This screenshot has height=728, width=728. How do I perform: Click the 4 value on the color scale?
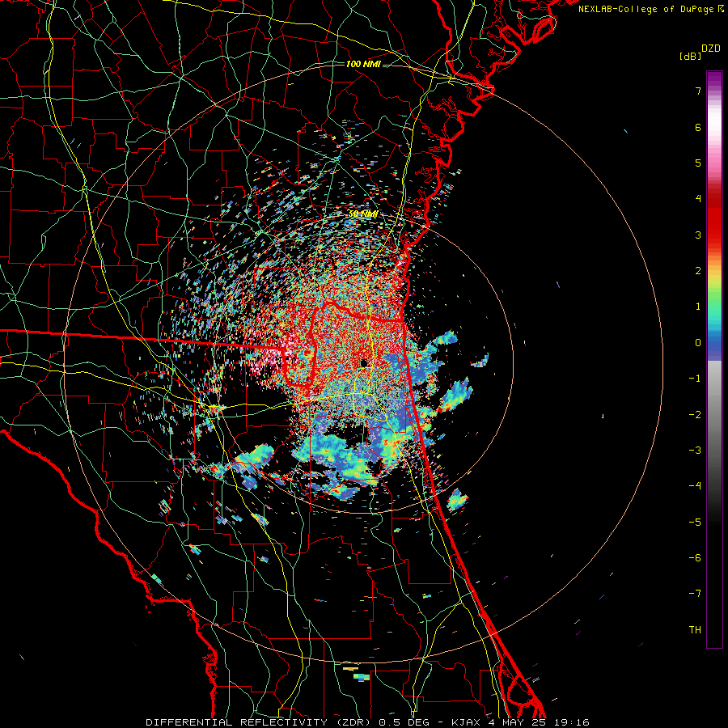point(698,199)
